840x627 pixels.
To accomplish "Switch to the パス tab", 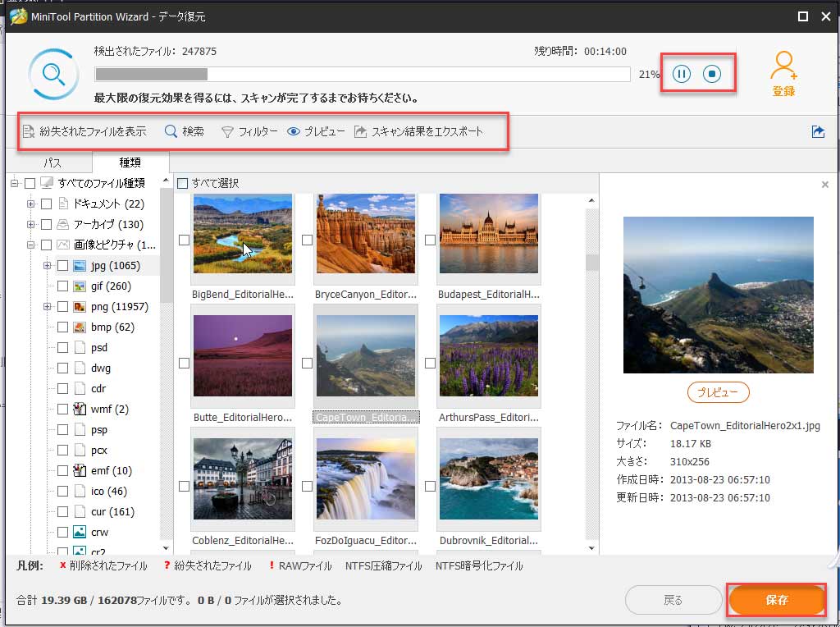I will coord(52,162).
